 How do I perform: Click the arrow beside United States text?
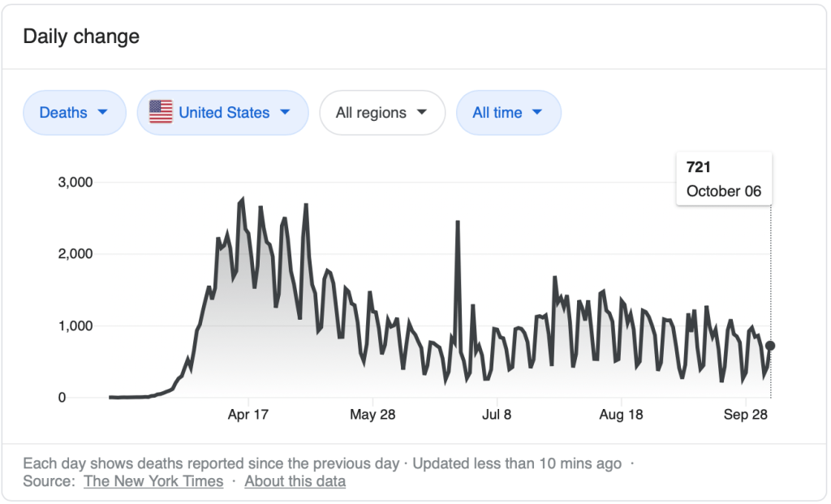[x=285, y=113]
